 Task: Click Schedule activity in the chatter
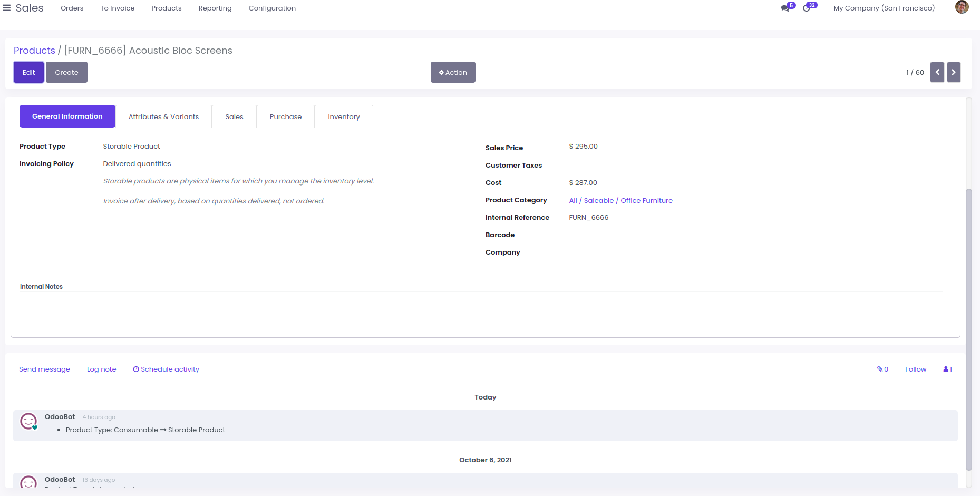(166, 369)
